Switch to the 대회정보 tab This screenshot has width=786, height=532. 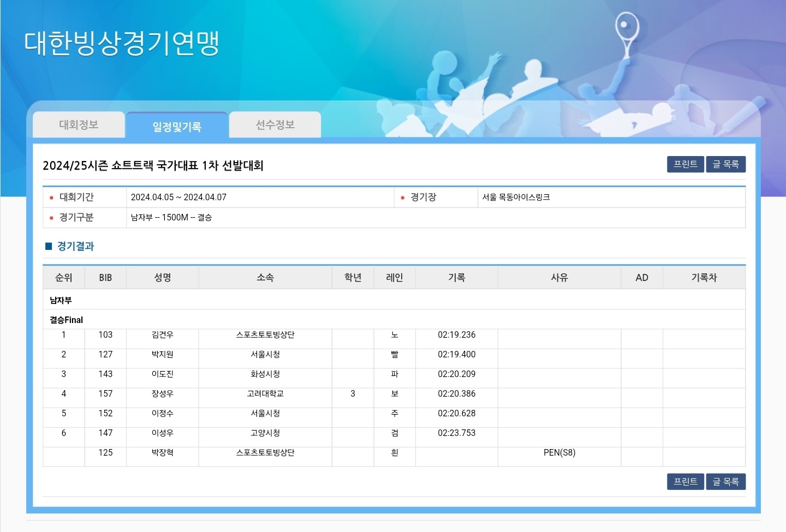79,125
